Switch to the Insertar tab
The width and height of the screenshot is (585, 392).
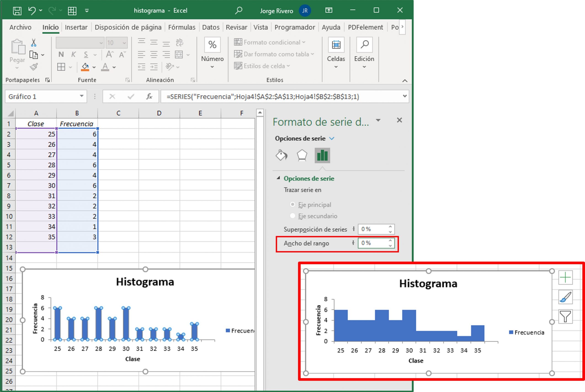click(x=76, y=27)
